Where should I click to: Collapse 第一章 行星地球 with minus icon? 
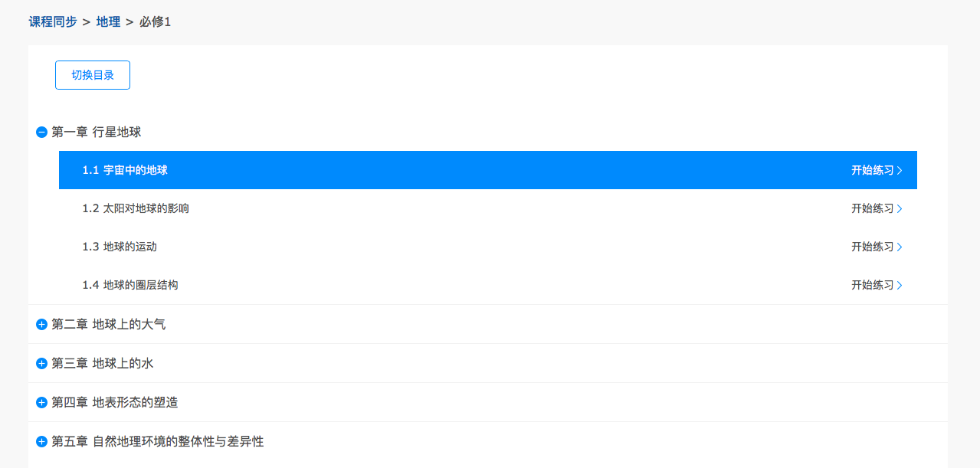tap(42, 133)
